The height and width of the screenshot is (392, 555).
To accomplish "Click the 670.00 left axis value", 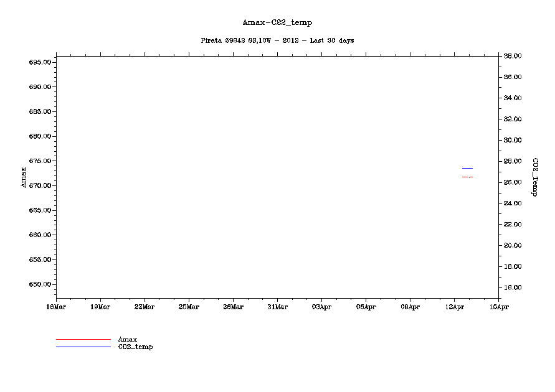I will (40, 185).
